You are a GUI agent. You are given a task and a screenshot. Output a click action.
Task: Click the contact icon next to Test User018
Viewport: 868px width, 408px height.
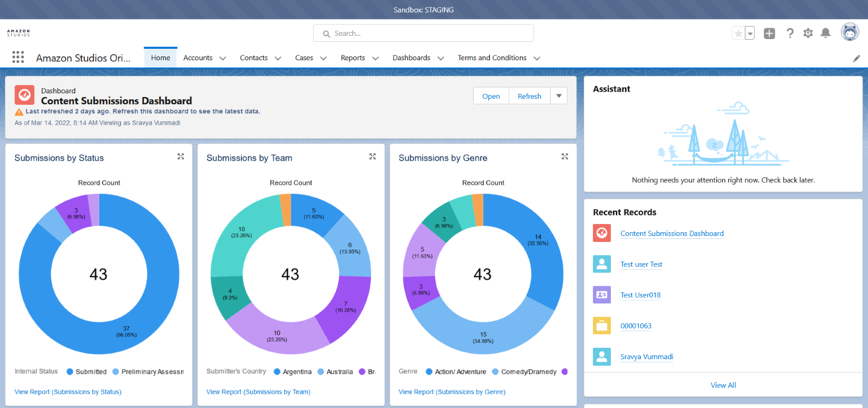pos(602,295)
